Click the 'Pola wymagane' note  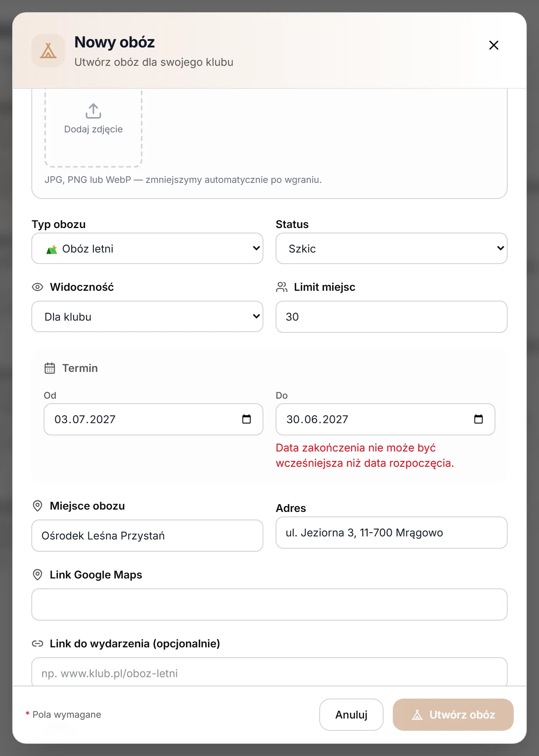click(63, 715)
